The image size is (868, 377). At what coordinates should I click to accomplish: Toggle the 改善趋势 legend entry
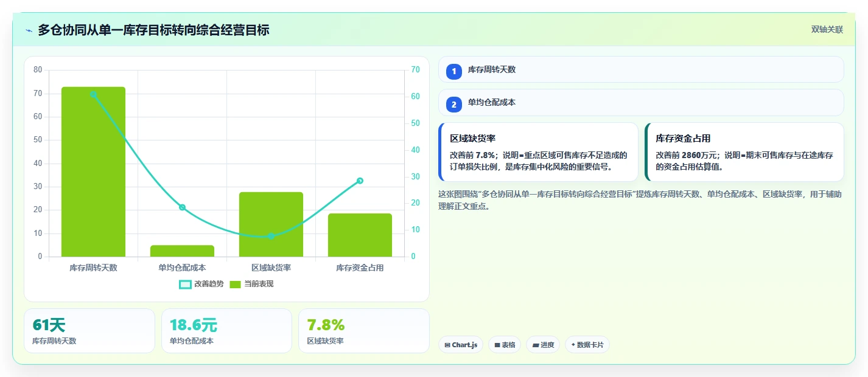coord(201,284)
